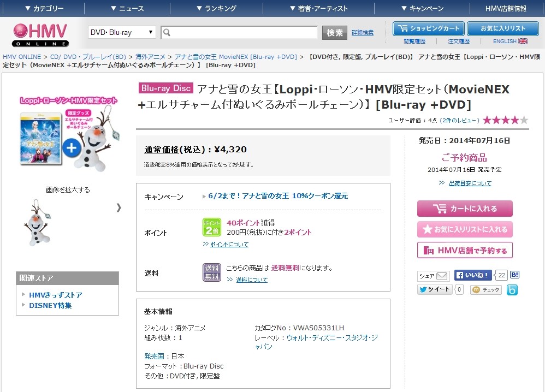Click the 発売日：2014年07月16日 text
Image resolution: width=545 pixels, height=392 pixels.
pos(464,140)
